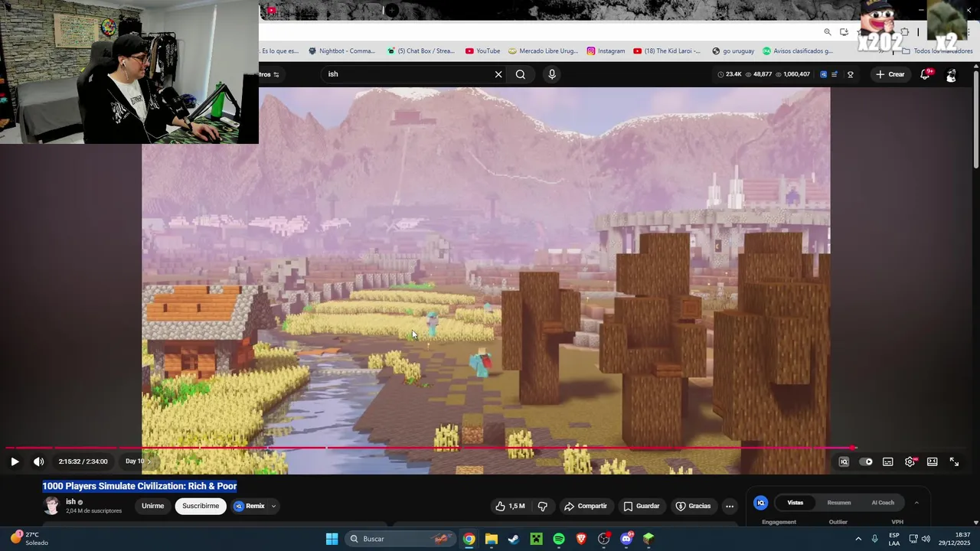Like the video showing 1,5 M likes
The width and height of the screenshot is (980, 551).
510,506
